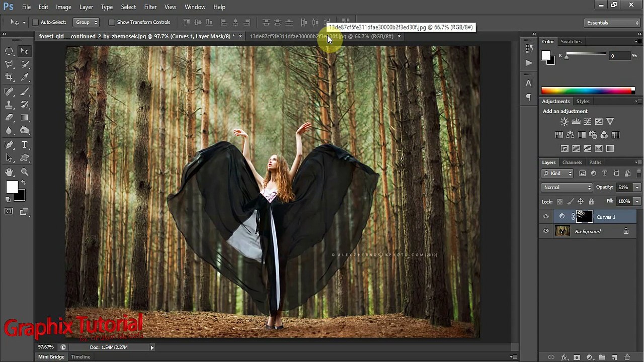The image size is (644, 362).
Task: Select the Type tool
Action: 24,145
